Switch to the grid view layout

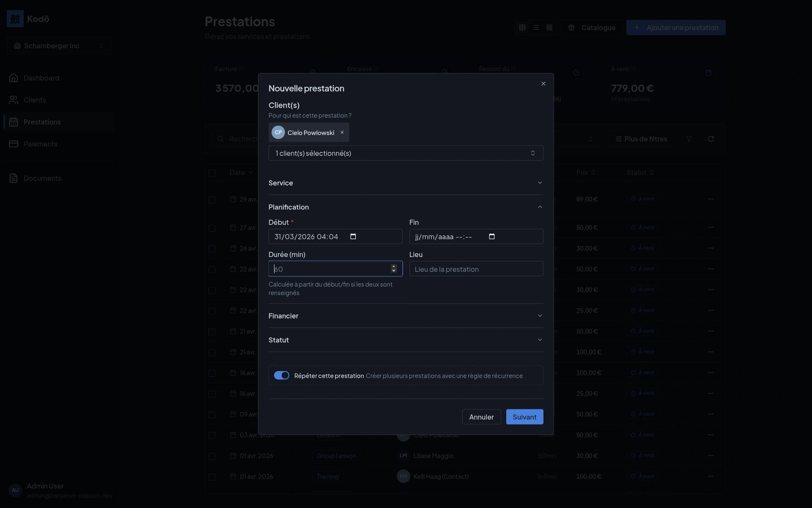pyautogui.click(x=550, y=28)
